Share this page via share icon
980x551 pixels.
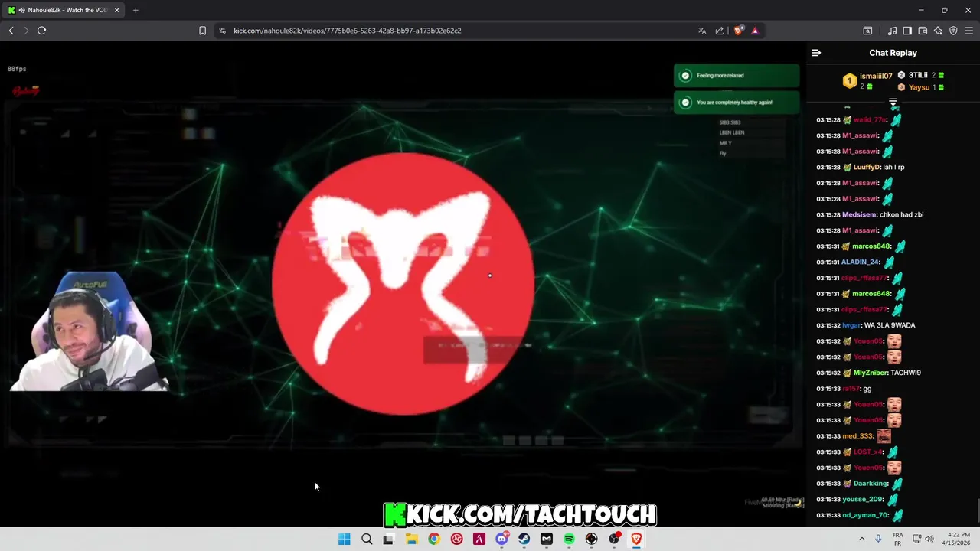coord(720,31)
